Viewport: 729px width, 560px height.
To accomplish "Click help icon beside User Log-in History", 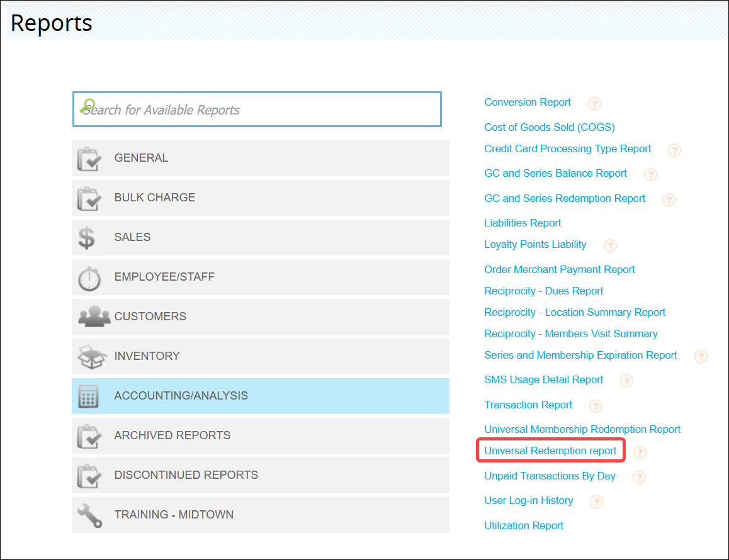I will point(596,501).
